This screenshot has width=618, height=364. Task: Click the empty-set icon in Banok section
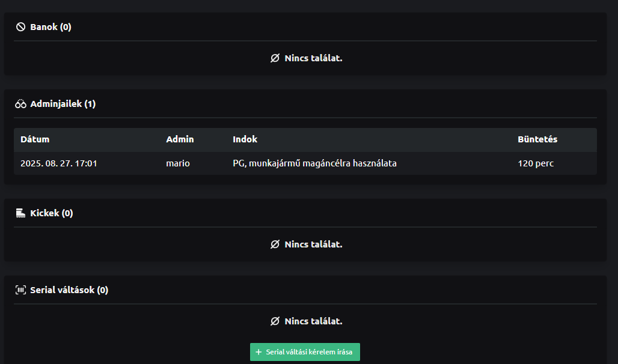(x=275, y=58)
